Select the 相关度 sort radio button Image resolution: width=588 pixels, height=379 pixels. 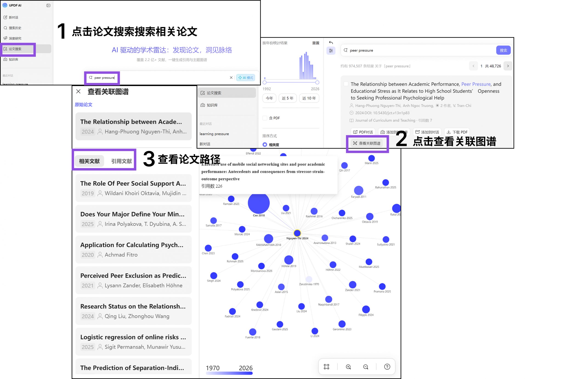[x=265, y=144]
